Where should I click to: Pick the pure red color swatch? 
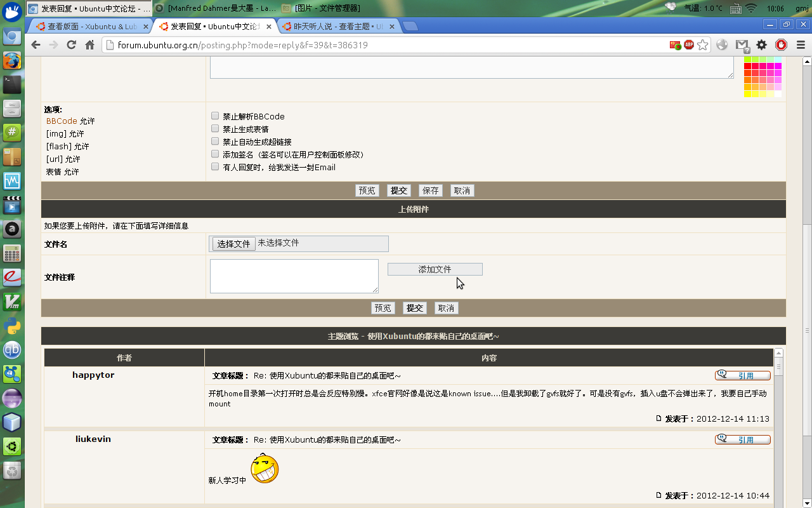[747, 66]
